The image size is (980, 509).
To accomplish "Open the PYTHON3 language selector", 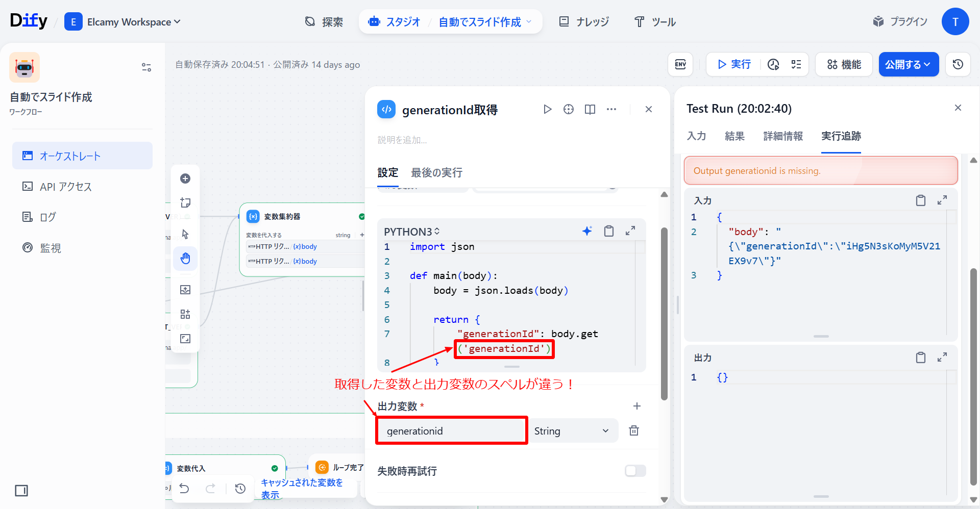I will pyautogui.click(x=411, y=232).
